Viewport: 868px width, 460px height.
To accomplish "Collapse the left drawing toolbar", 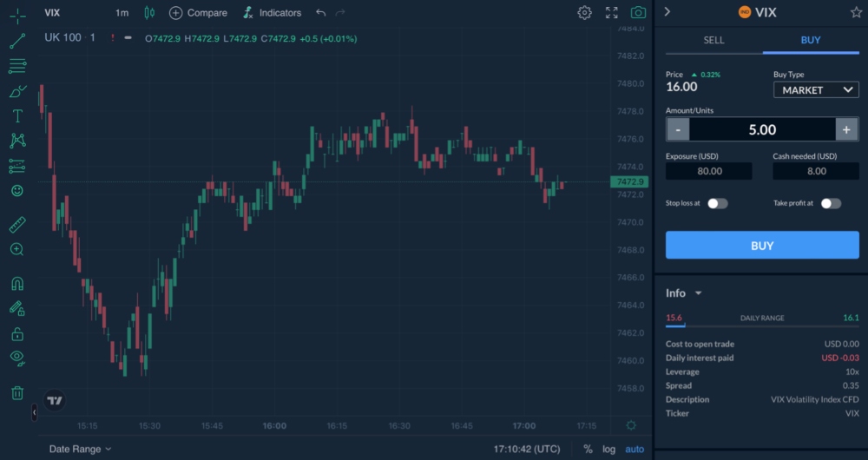I will 35,412.
